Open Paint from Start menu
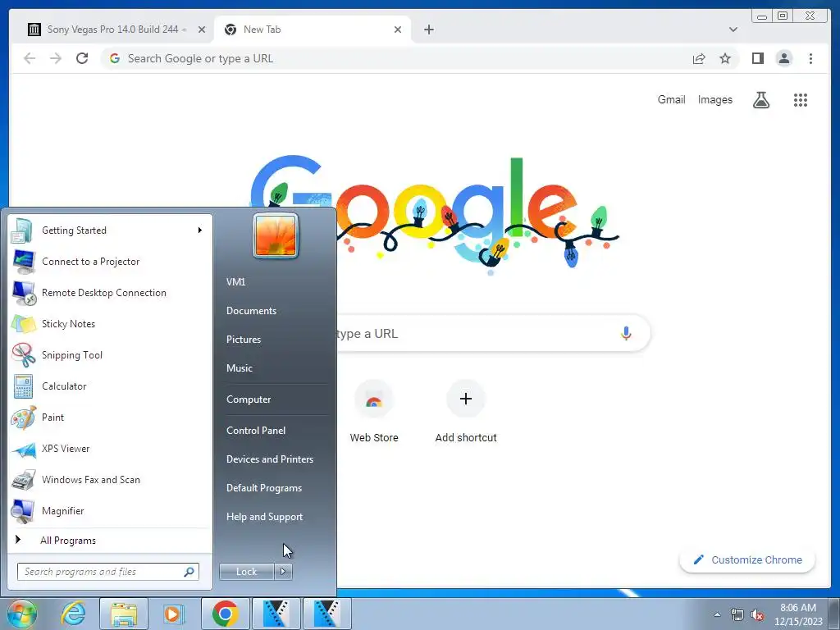The width and height of the screenshot is (840, 630). pyautogui.click(x=52, y=418)
